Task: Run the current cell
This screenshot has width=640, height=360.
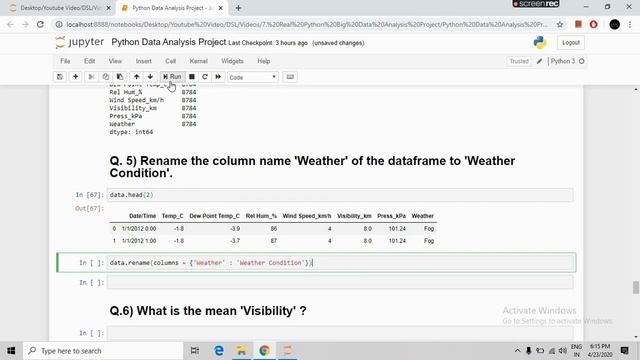Action: (172, 77)
